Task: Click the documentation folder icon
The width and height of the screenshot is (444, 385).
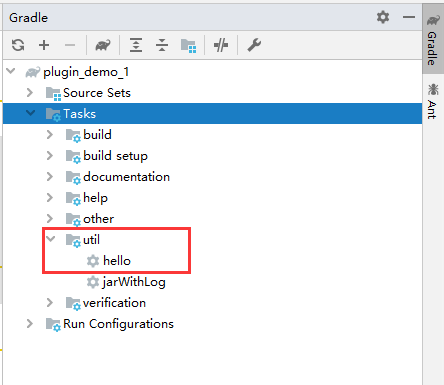Action: [73, 177]
